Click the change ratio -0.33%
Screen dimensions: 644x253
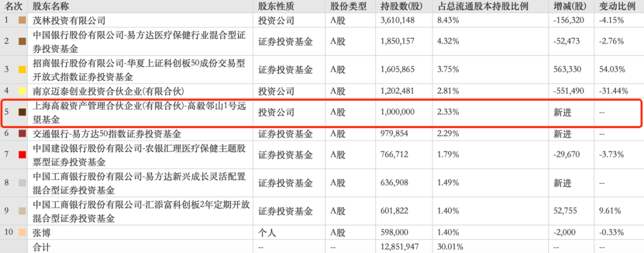coord(611,233)
